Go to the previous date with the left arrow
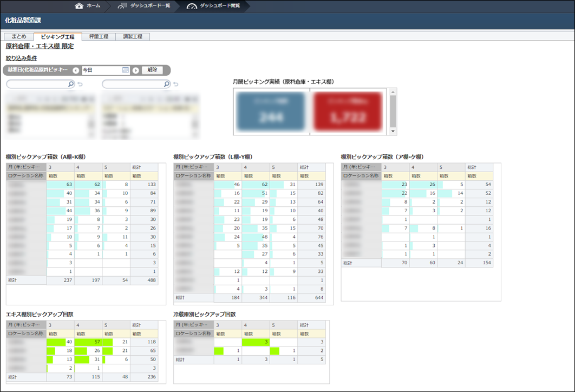The width and height of the screenshot is (575, 392). click(76, 70)
